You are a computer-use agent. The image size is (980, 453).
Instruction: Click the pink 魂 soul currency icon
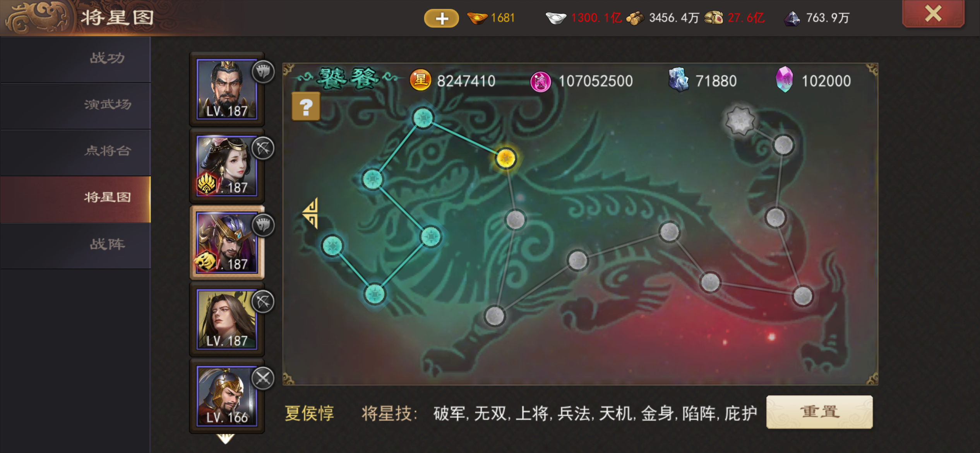[541, 81]
